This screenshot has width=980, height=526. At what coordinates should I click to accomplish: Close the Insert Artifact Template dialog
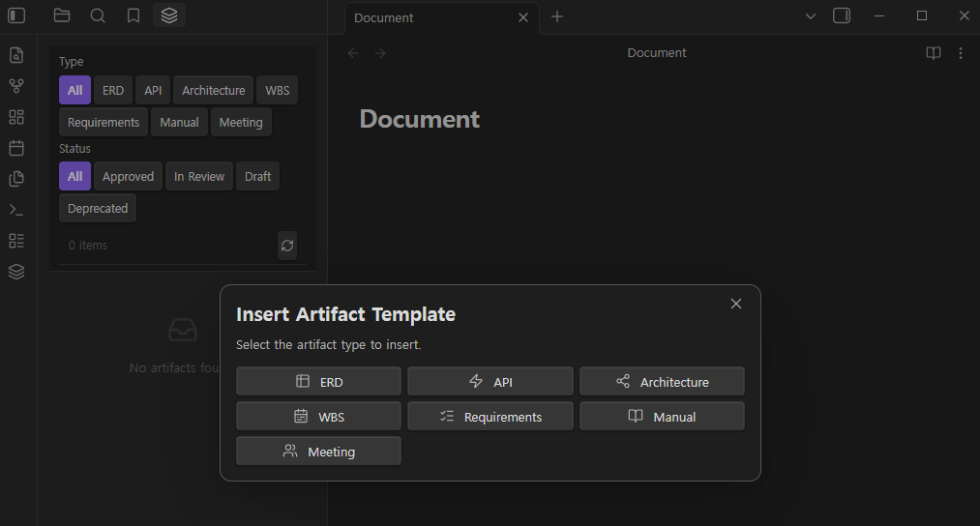pos(736,304)
